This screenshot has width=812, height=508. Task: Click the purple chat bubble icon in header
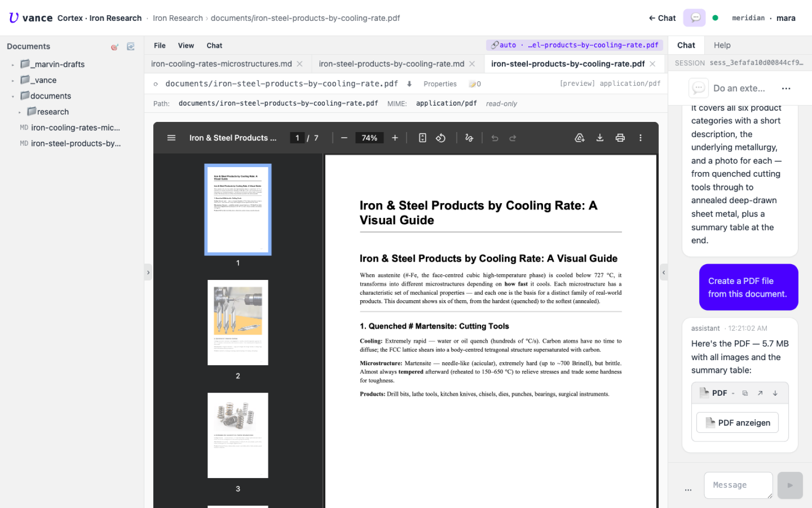click(695, 18)
